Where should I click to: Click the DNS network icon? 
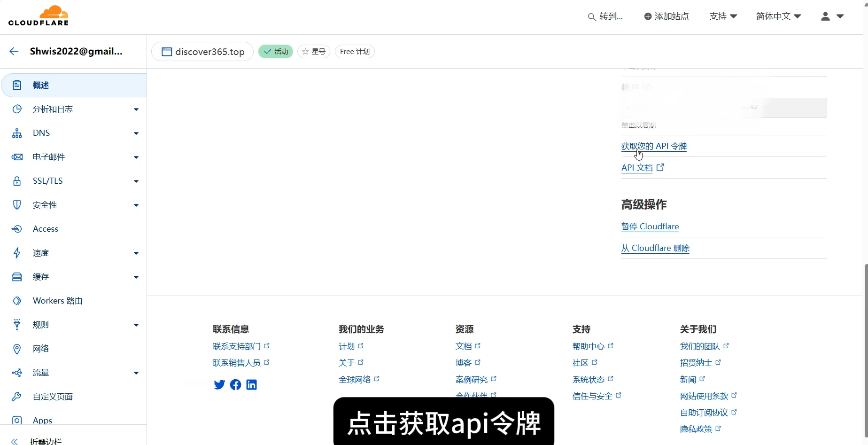17,133
